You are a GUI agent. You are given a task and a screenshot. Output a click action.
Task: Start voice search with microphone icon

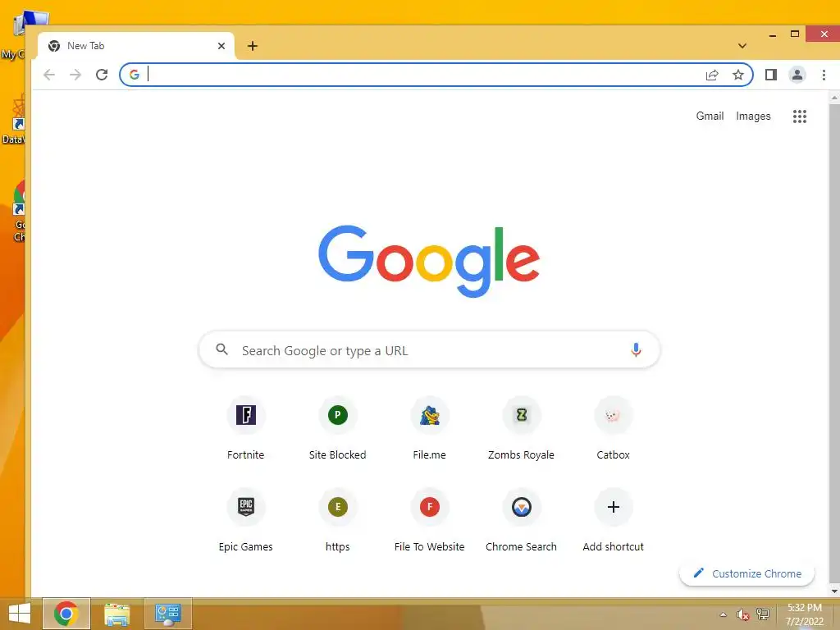point(636,349)
